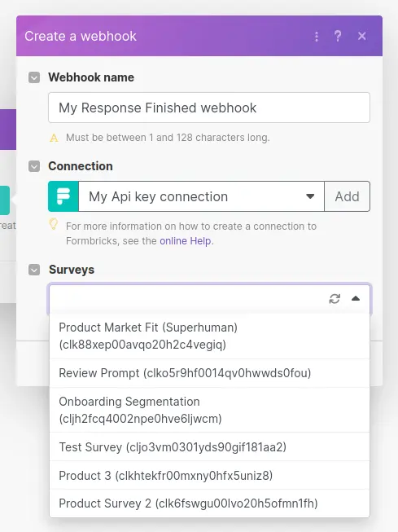Click into the Surveys search field
Screen dimensions: 398x532
[188, 298]
